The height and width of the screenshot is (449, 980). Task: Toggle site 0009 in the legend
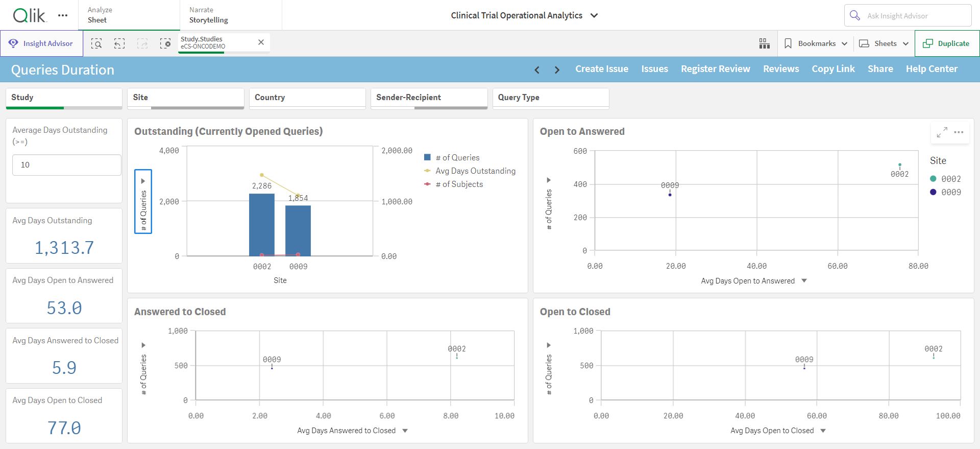click(x=946, y=192)
